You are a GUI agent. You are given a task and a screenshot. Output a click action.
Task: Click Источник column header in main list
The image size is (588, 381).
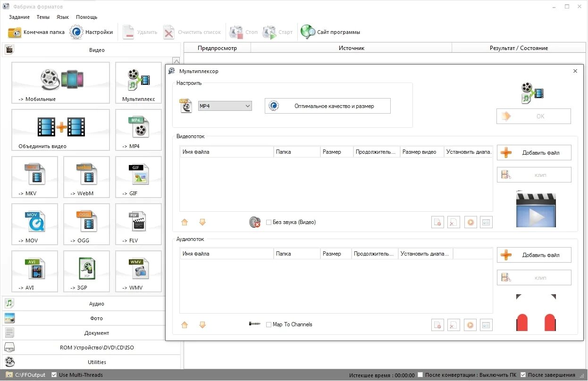(351, 48)
